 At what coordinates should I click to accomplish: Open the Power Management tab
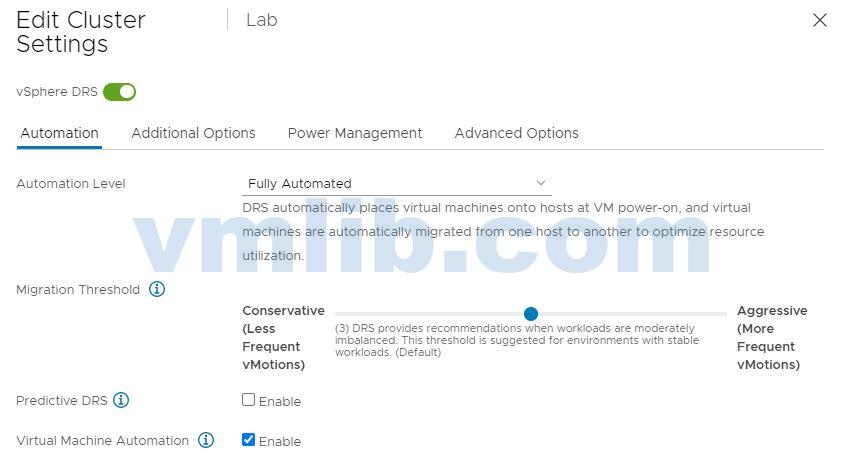(x=355, y=133)
